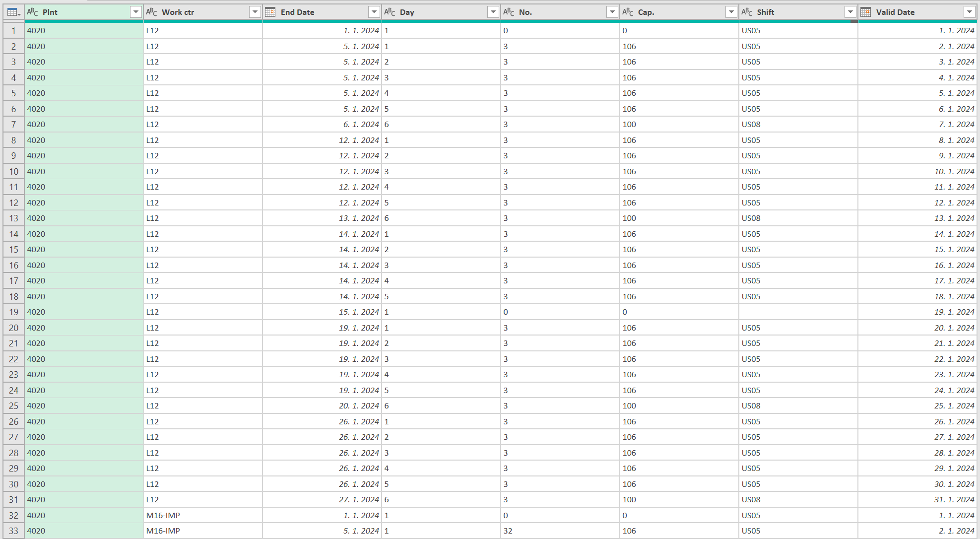980x539 pixels.
Task: Click Valid Date 19. 1. 2024 cell
Action: point(917,312)
